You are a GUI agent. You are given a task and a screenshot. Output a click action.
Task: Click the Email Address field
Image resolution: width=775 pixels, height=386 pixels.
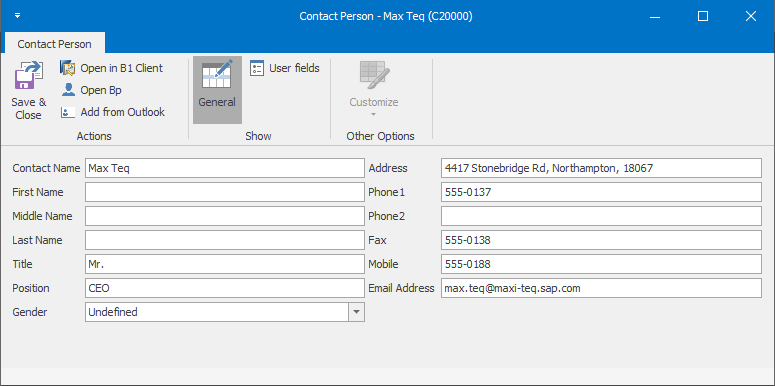[601, 288]
